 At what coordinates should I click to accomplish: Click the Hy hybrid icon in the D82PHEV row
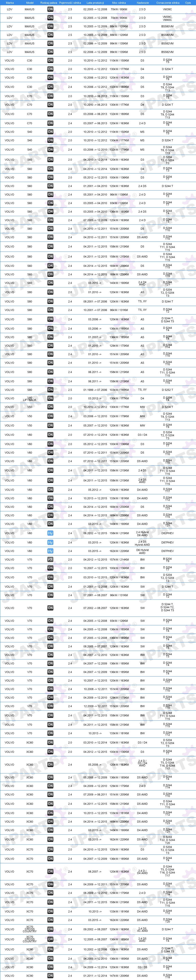[x=50, y=533]
